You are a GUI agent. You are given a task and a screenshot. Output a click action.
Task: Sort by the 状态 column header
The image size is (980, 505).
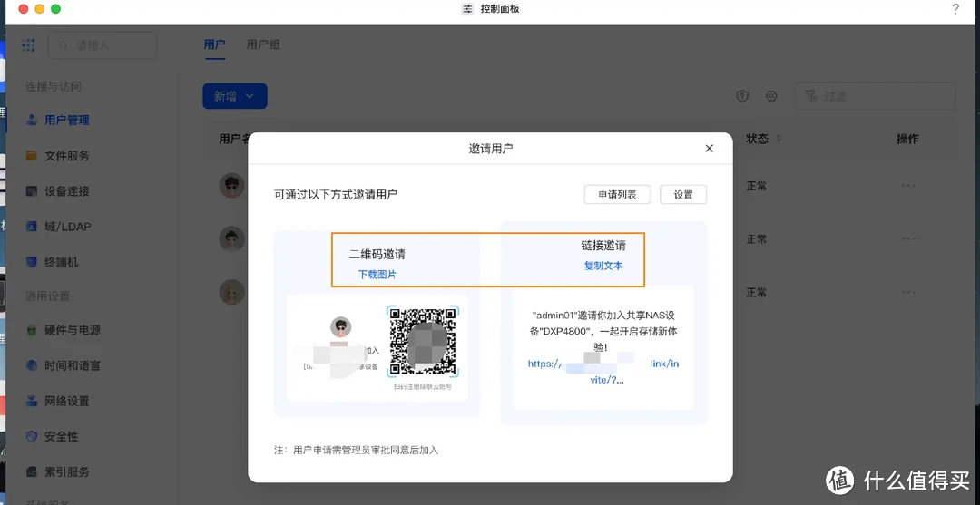coord(764,139)
